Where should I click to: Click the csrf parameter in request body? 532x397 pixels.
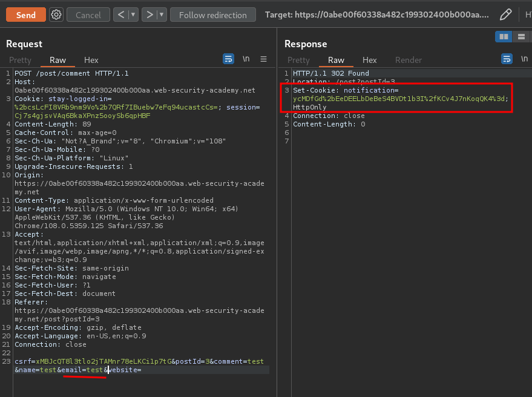pos(93,362)
